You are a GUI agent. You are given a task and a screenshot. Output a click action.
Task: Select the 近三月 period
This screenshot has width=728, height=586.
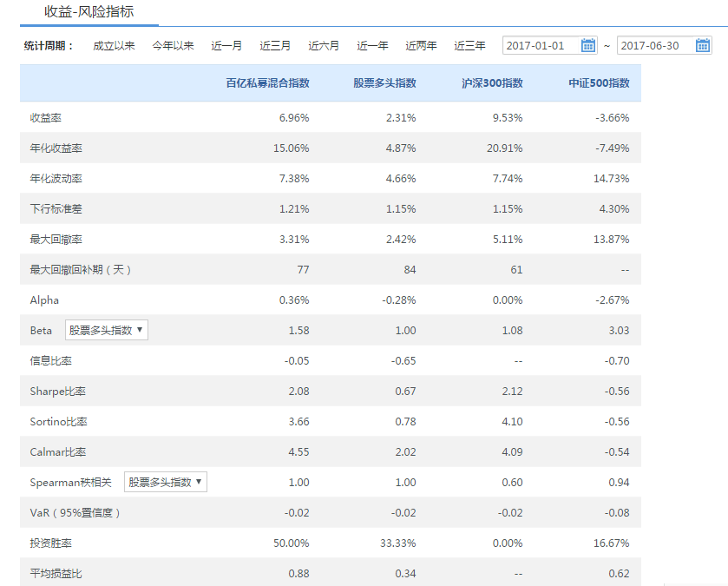point(275,45)
